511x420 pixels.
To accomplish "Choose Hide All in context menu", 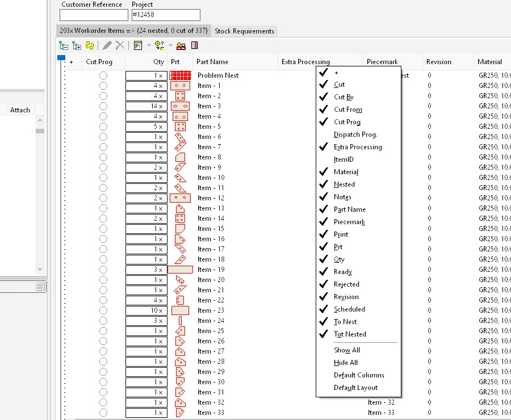I will coord(358,363).
